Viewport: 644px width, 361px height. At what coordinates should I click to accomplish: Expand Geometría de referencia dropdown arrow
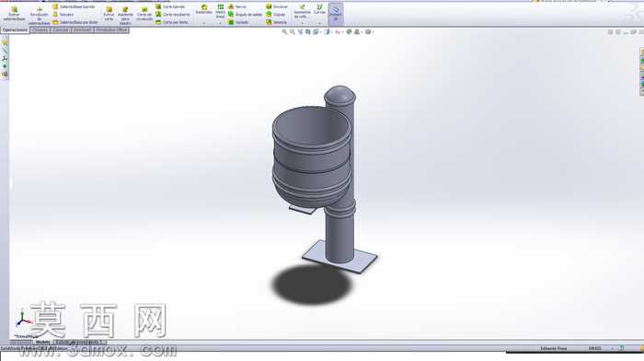(302, 23)
